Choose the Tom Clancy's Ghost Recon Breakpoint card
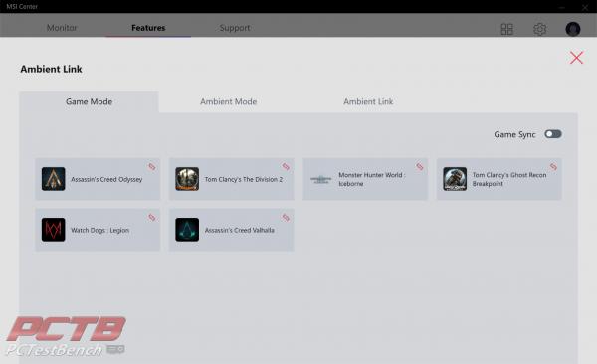The height and width of the screenshot is (364, 597). pos(498,179)
